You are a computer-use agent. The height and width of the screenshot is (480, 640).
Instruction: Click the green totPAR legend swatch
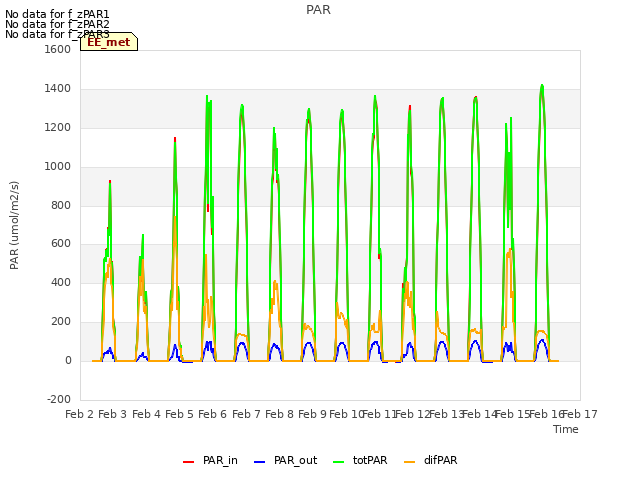point(338,462)
